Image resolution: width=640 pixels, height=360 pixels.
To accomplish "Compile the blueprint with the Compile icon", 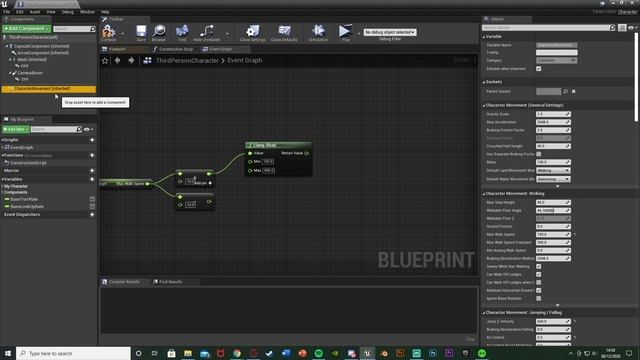I will [x=109, y=33].
